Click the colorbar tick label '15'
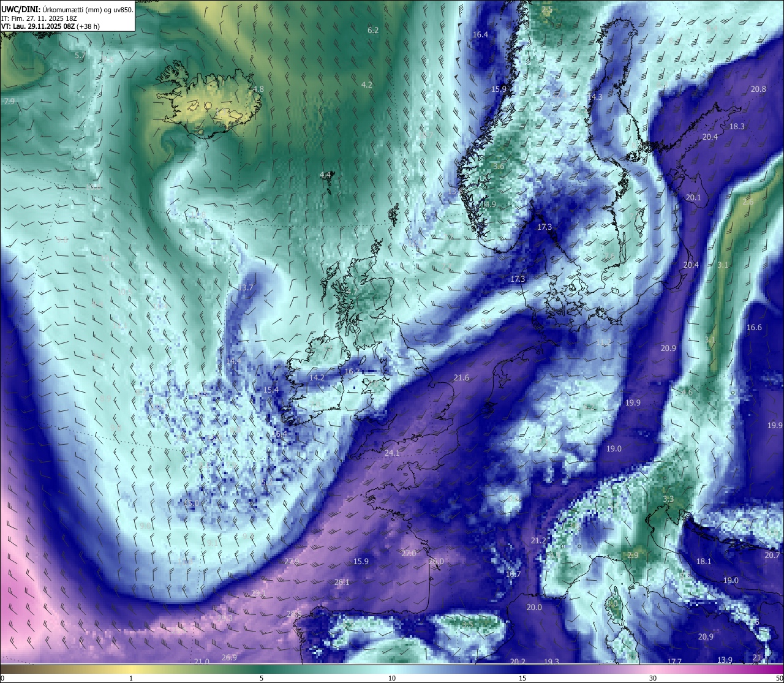 (522, 677)
